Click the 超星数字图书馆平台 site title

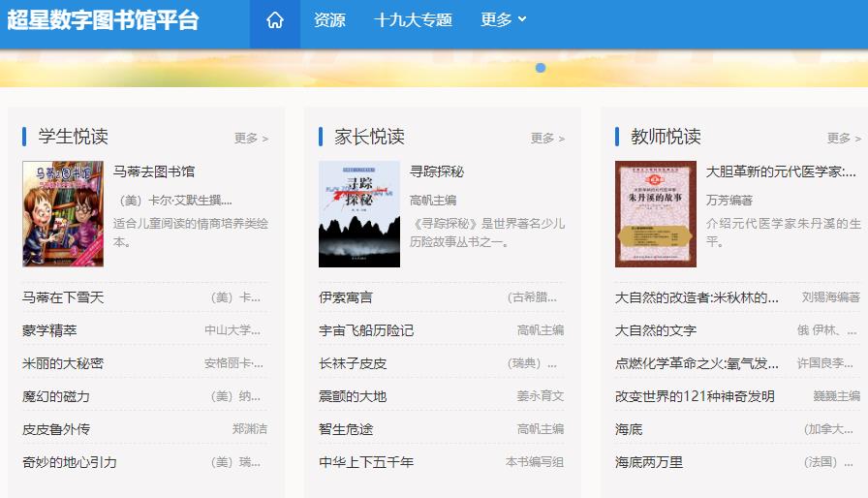tap(103, 20)
